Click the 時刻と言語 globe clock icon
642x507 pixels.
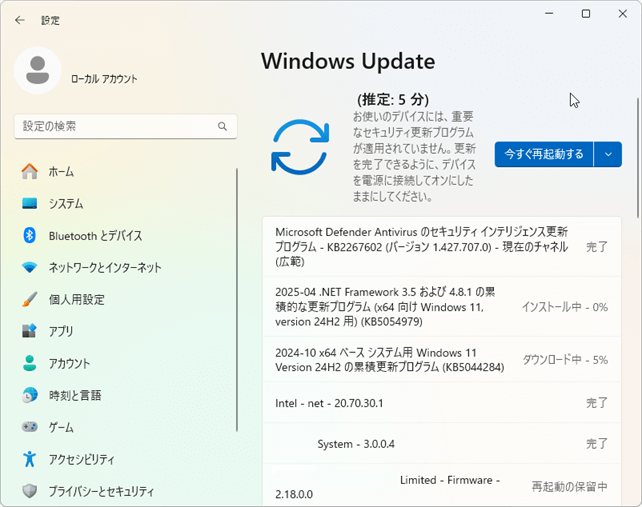[30, 396]
